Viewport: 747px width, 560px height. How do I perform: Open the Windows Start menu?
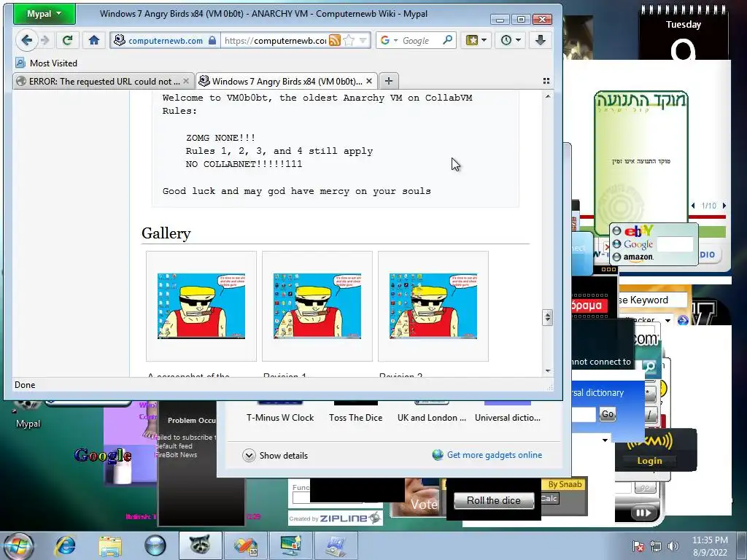17,545
